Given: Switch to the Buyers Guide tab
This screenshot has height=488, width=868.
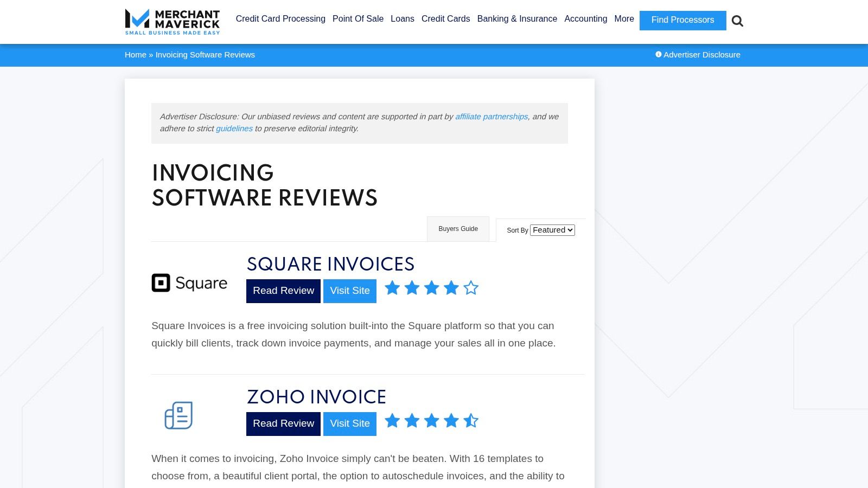Looking at the screenshot, I should tap(458, 229).
